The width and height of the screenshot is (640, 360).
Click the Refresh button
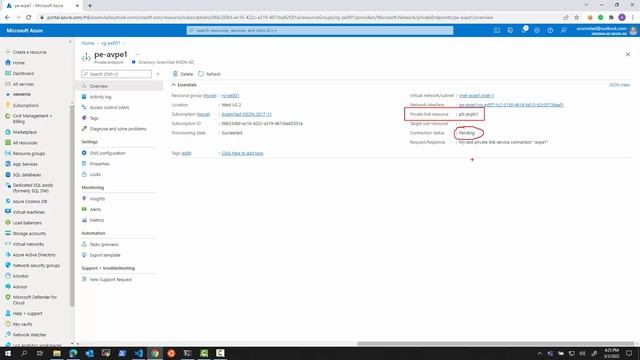click(x=209, y=74)
